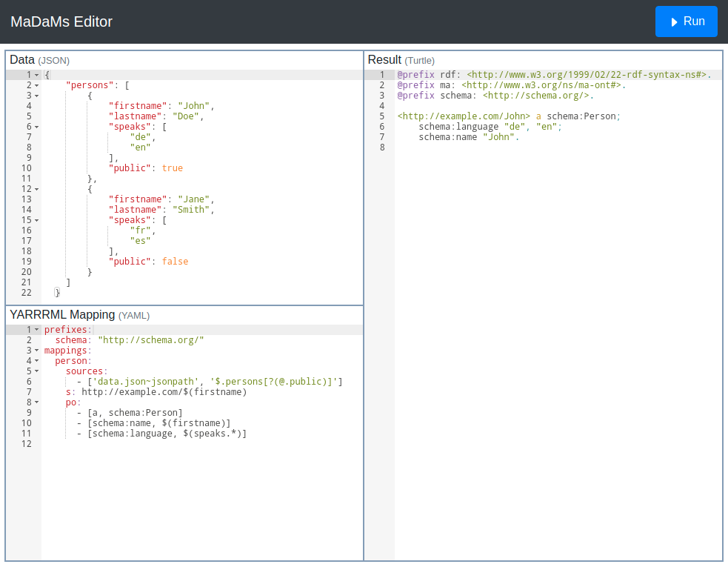The width and height of the screenshot is (728, 567).
Task: Select the "public": false value for Jane
Action: click(174, 261)
